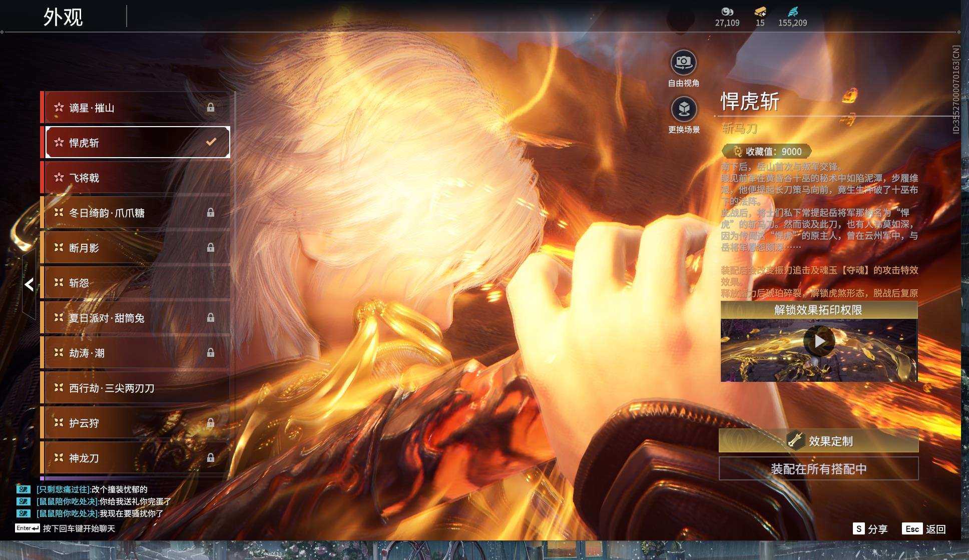Click the rarity icon on 西行劫·三尖两刃刀

pyautogui.click(x=59, y=387)
